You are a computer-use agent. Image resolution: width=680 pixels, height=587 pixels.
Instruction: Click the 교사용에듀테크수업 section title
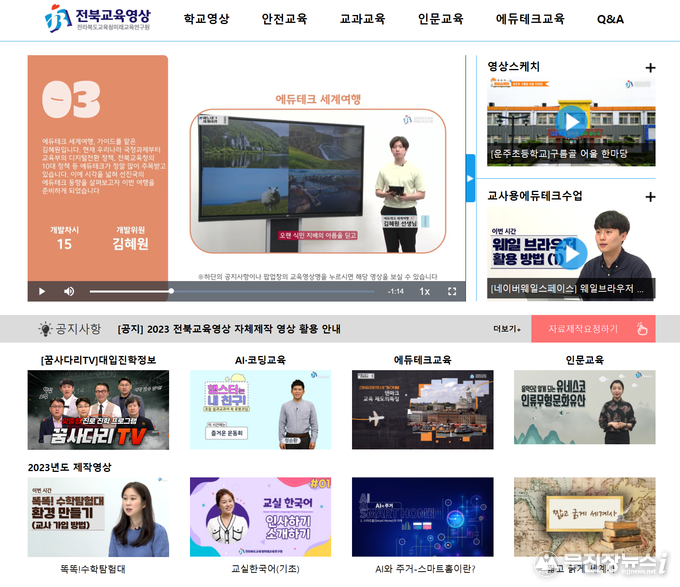pos(535,196)
